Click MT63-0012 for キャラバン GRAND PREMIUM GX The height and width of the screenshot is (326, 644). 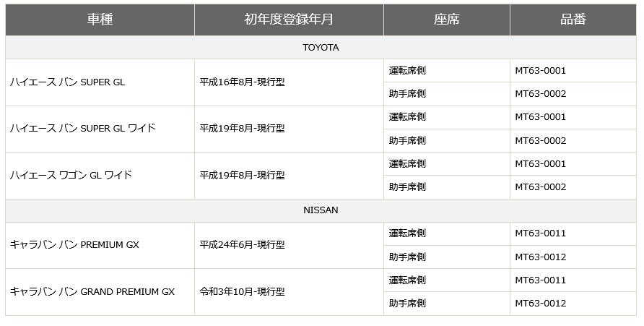tap(541, 304)
